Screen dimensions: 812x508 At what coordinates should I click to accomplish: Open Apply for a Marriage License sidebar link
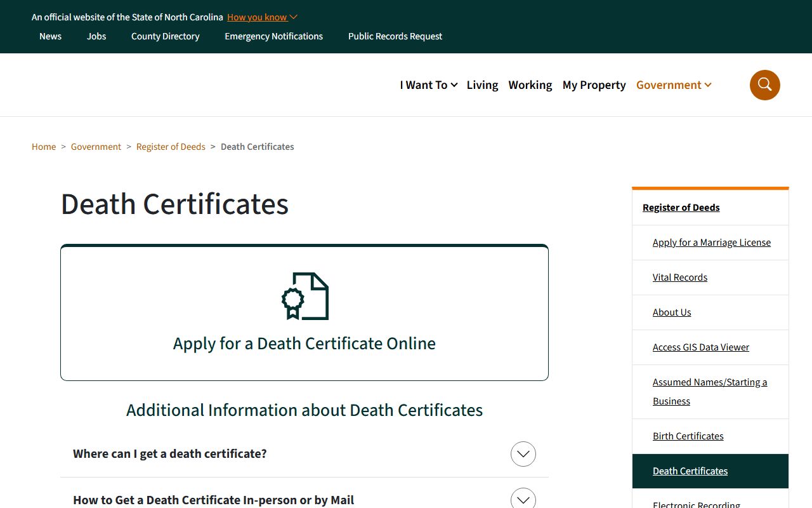point(712,243)
